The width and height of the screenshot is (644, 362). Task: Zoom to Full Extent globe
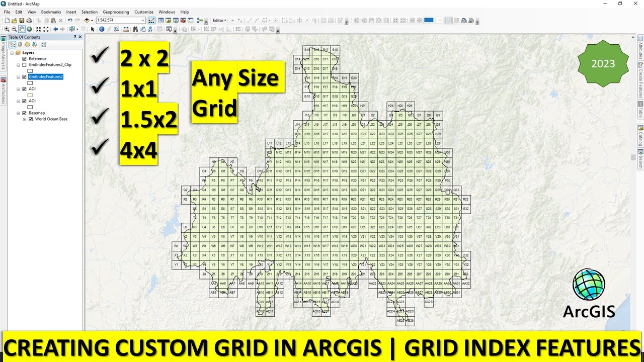coord(29,29)
